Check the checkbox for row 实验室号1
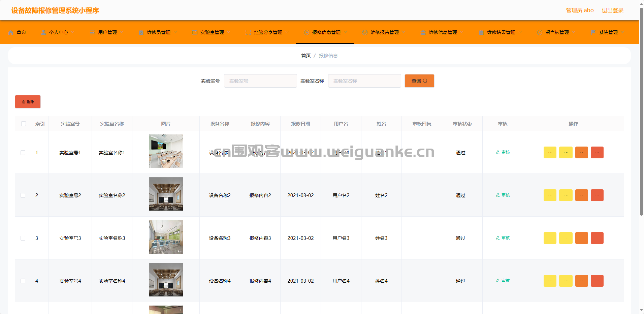 (23, 153)
